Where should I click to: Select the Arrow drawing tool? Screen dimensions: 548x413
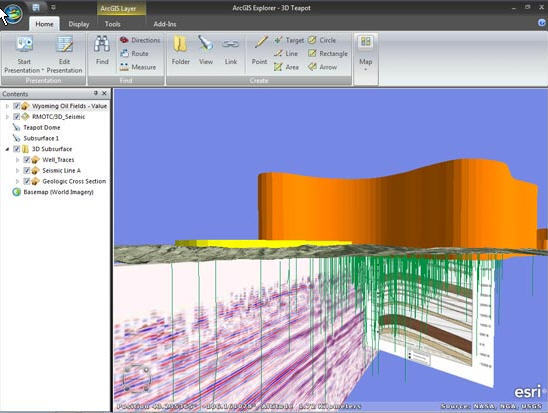click(x=322, y=67)
